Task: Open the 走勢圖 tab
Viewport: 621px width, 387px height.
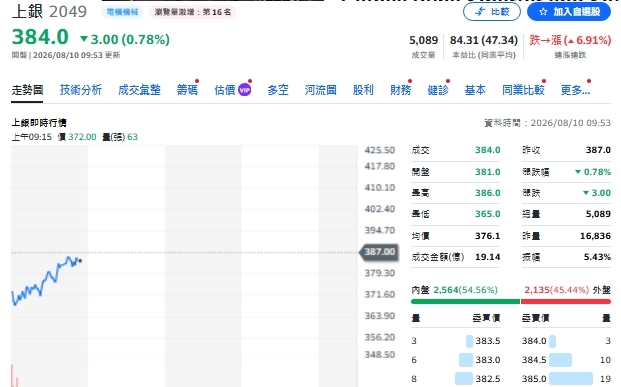Action: pos(27,90)
